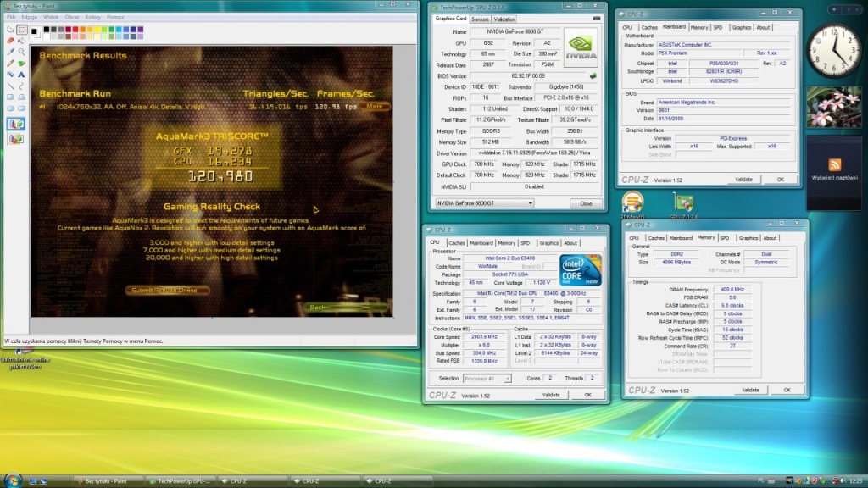868x488 pixels.
Task: Select the rectangular Select tool in Paint
Action: pos(21,30)
